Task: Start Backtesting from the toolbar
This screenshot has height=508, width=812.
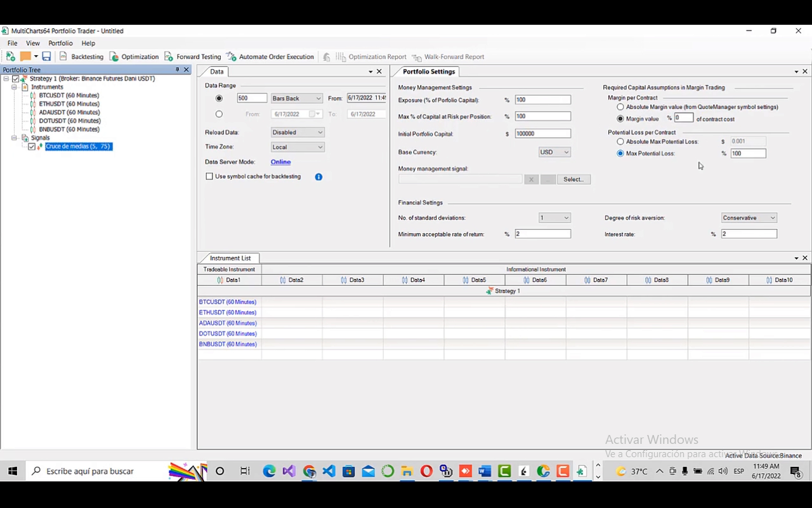Action: 81,57
